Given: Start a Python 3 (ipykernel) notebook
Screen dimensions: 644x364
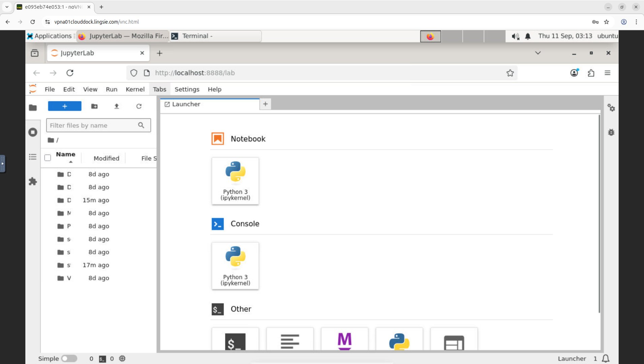Looking at the screenshot, I should (x=235, y=181).
